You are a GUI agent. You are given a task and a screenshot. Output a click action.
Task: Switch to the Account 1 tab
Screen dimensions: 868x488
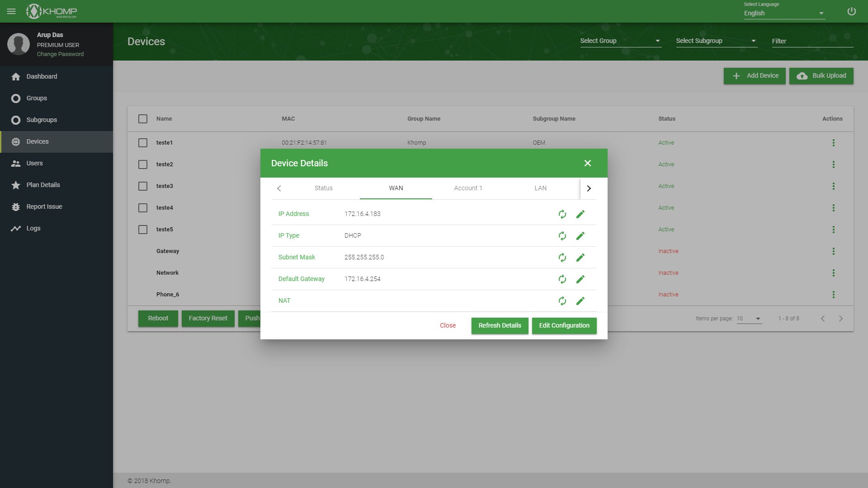pyautogui.click(x=468, y=188)
